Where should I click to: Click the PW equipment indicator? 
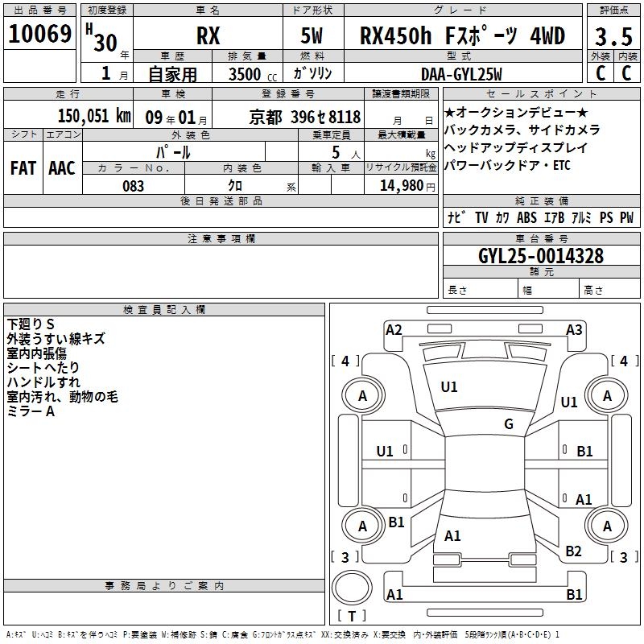click(626, 217)
